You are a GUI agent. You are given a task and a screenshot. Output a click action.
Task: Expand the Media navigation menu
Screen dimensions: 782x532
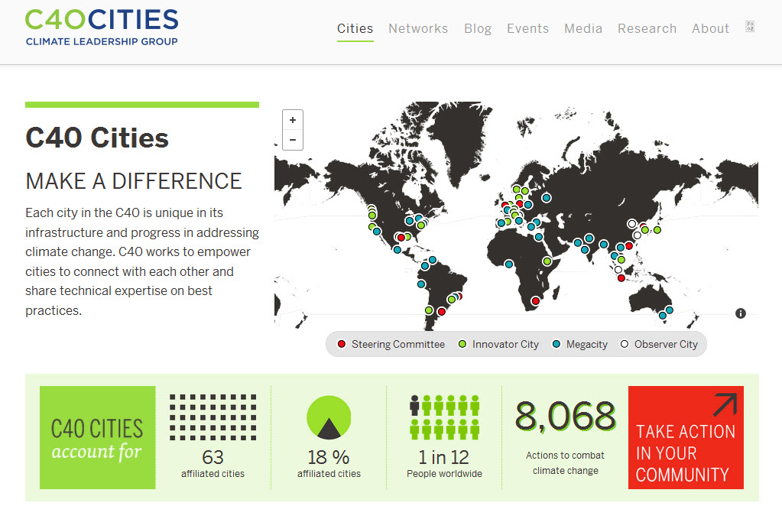pyautogui.click(x=582, y=28)
